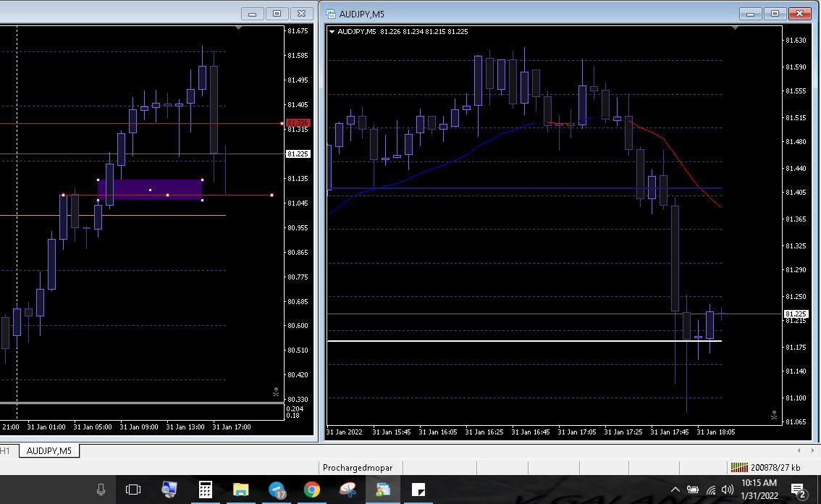Viewport: 821px width, 504px height.
Task: Show hidden system tray icons
Action: point(675,490)
